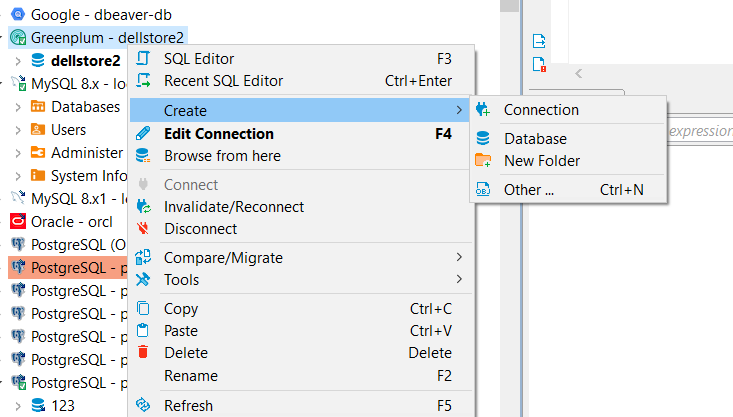Select Oracle - orcl connection
This screenshot has width=733, height=417.
[72, 222]
